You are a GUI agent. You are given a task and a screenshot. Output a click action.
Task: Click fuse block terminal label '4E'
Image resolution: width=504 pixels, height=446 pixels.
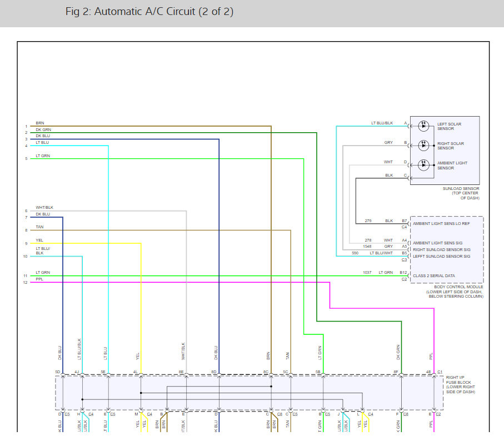pos(428,372)
